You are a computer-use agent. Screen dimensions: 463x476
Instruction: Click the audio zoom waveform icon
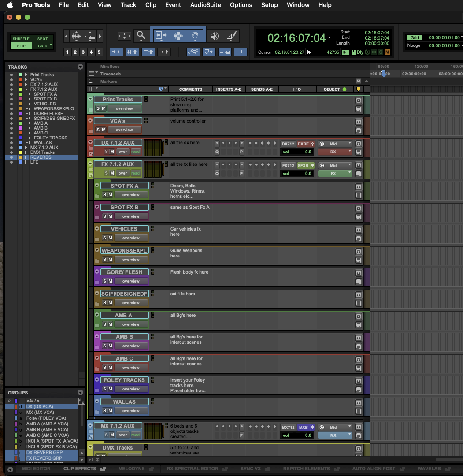click(77, 37)
